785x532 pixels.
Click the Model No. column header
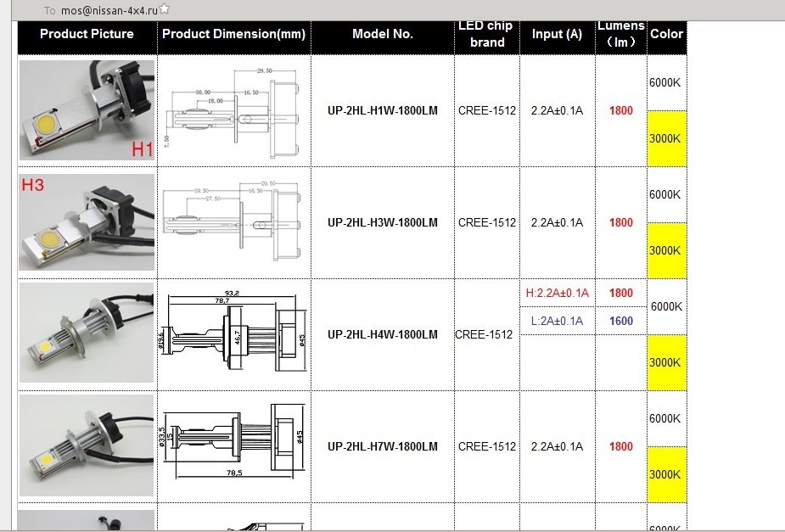pyautogui.click(x=383, y=34)
